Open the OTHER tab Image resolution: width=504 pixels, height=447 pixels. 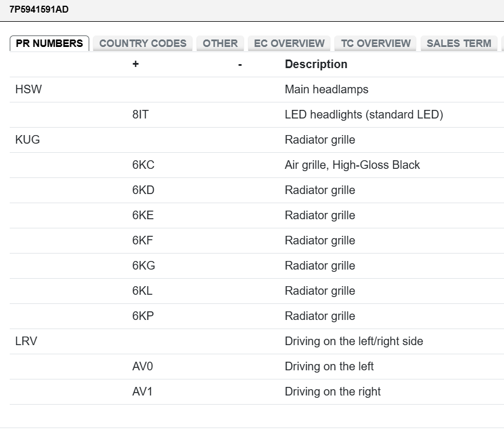(220, 43)
